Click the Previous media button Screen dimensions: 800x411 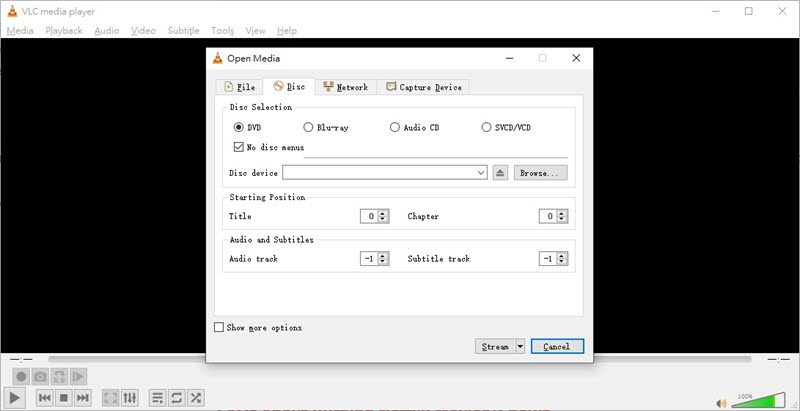(44, 397)
